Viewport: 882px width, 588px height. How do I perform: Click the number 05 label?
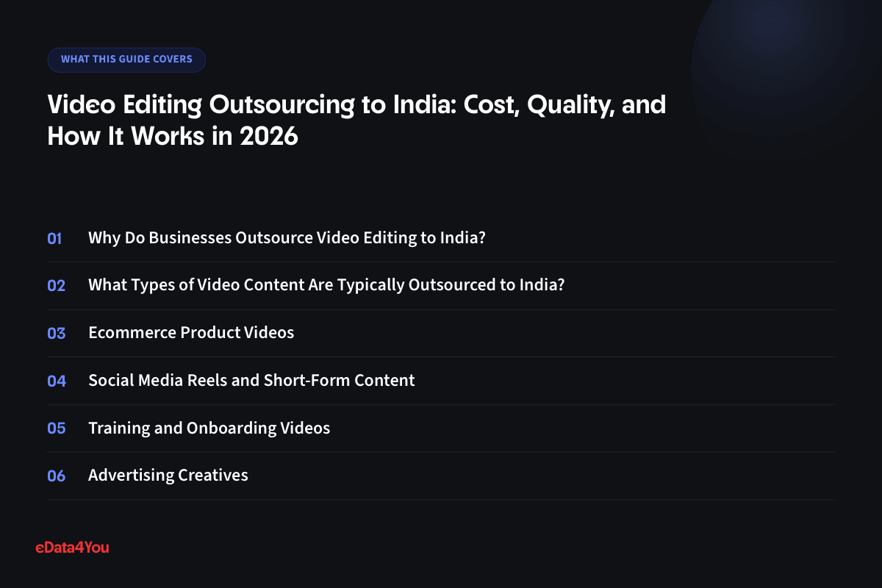57,429
